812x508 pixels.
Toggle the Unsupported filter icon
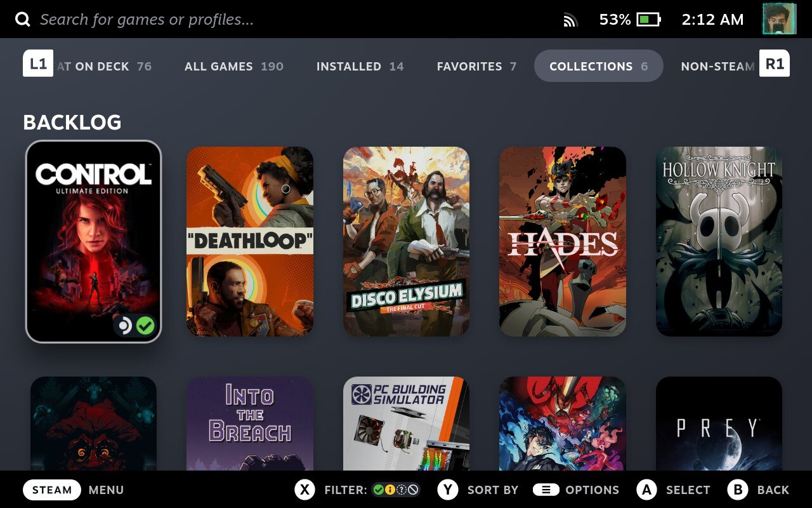tap(413, 490)
